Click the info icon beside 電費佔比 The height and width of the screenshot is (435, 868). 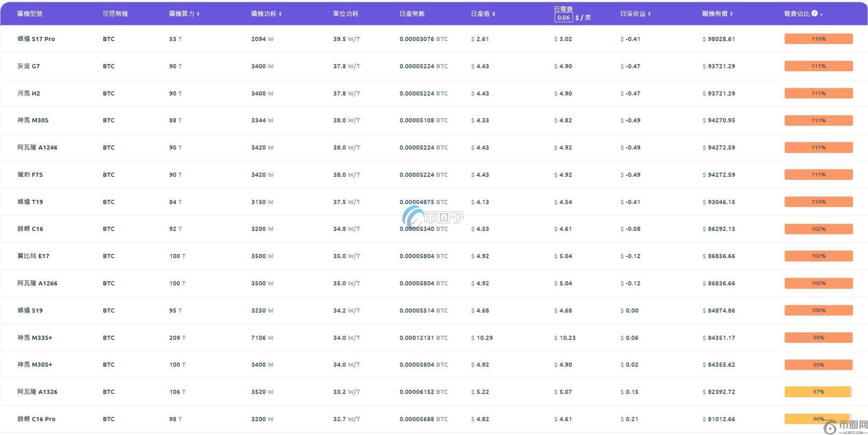point(814,14)
